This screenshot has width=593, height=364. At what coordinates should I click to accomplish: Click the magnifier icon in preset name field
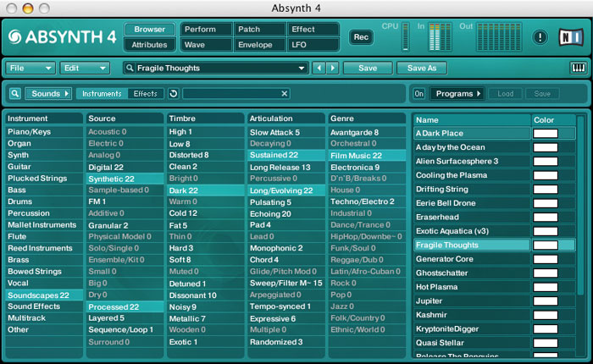130,68
